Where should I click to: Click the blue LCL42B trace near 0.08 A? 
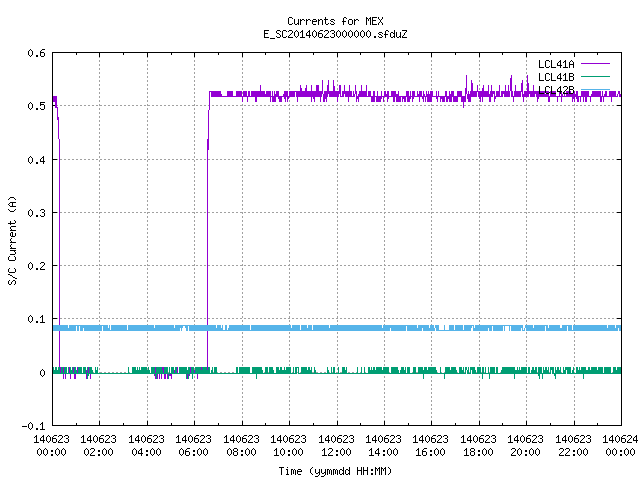(337, 328)
